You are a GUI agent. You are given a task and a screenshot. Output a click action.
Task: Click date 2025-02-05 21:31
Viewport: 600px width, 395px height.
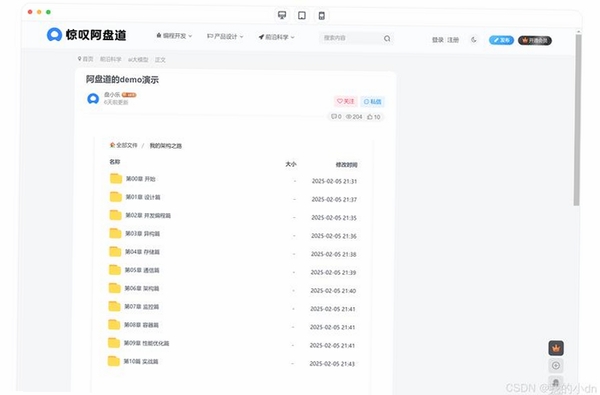pos(334,181)
